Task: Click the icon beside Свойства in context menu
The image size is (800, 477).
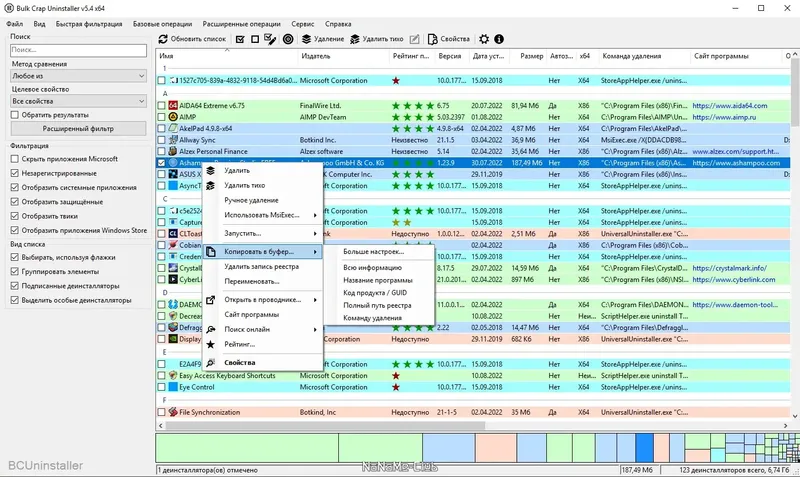Action: pos(210,363)
